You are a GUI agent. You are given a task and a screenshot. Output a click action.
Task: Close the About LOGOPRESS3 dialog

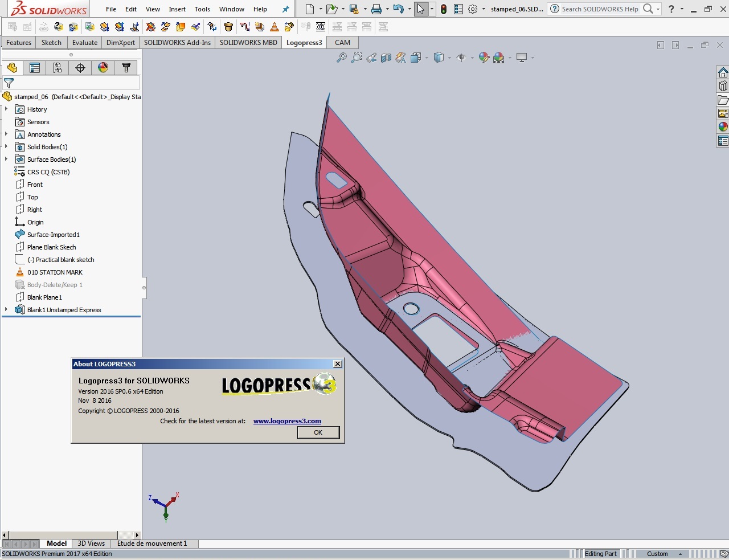pyautogui.click(x=338, y=363)
